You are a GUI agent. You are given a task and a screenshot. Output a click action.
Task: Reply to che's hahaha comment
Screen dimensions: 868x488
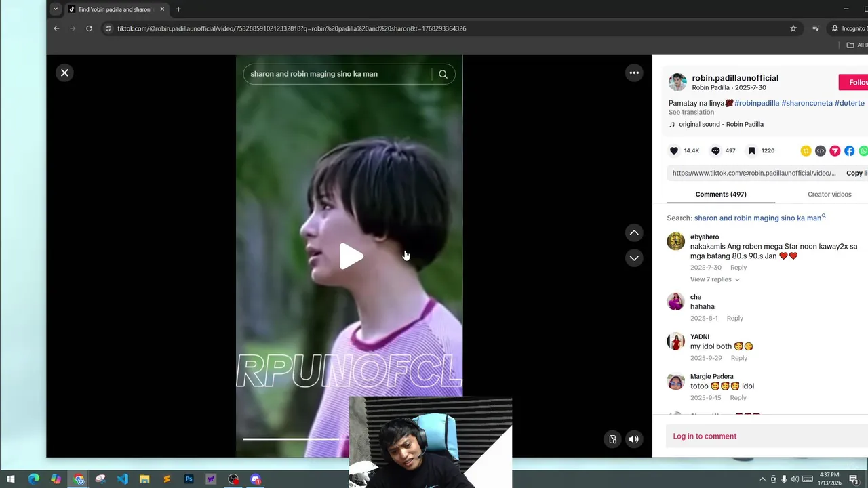point(735,319)
